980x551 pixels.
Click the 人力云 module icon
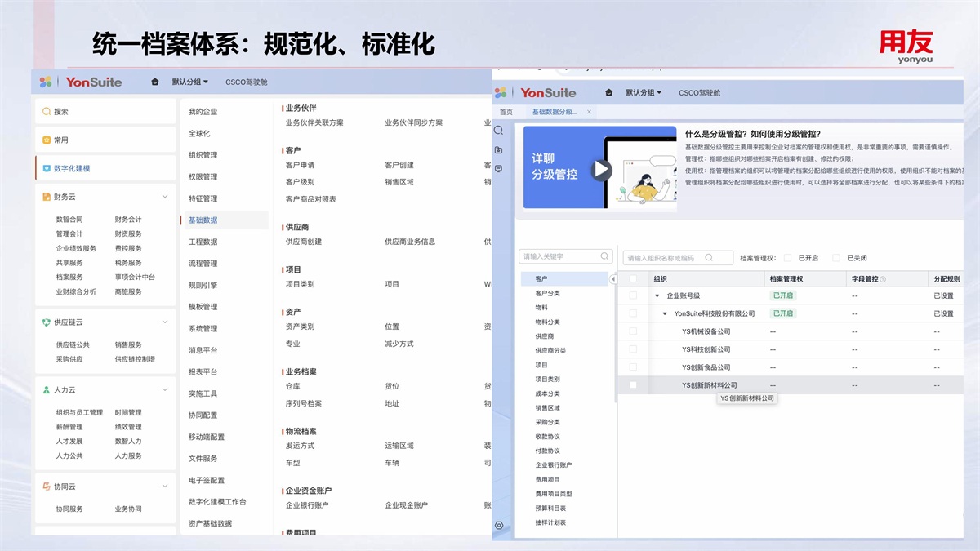click(47, 390)
